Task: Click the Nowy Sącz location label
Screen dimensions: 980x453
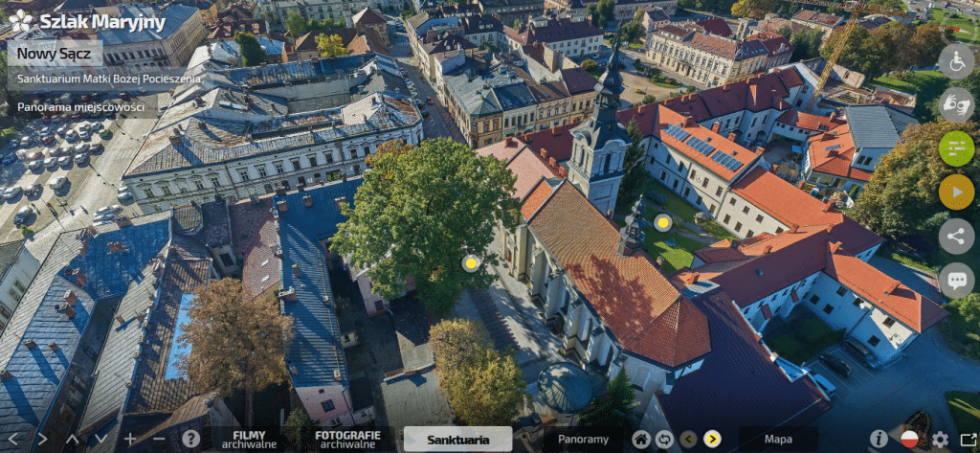Action: click(x=55, y=54)
